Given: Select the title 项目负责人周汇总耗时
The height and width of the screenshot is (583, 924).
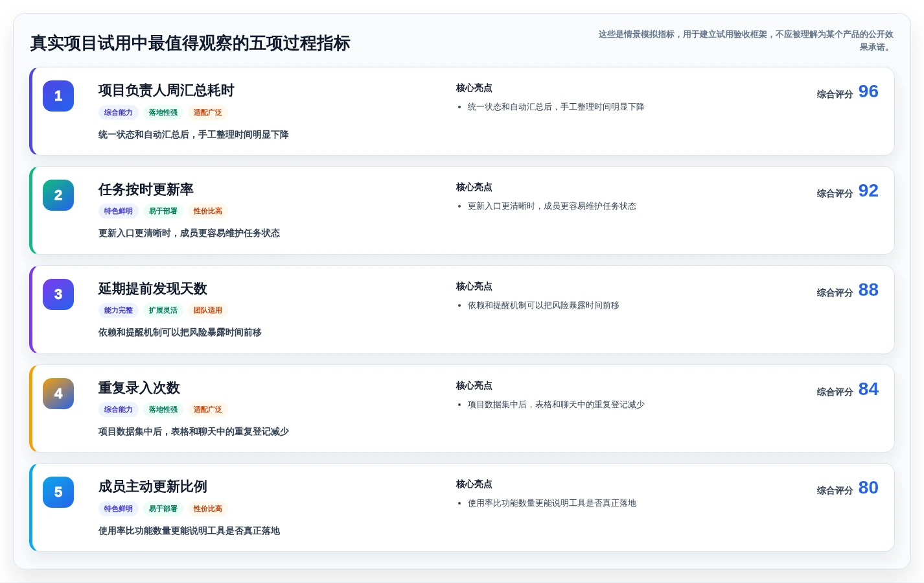Looking at the screenshot, I should (x=166, y=90).
